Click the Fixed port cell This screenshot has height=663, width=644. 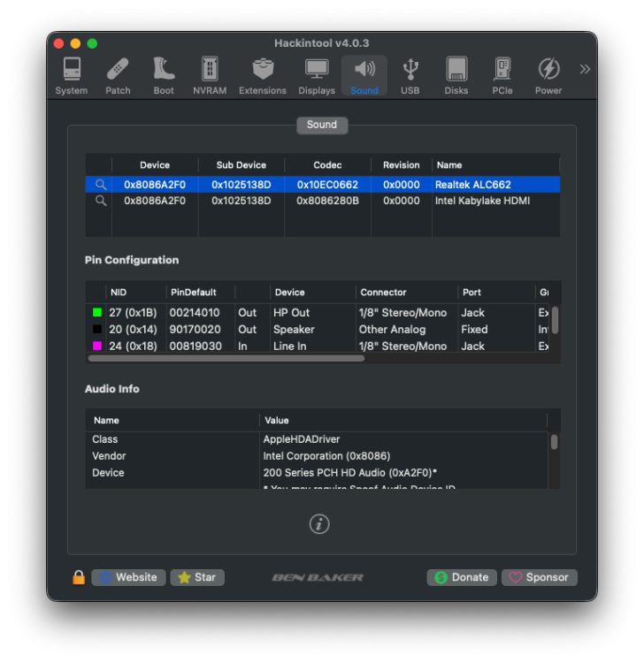[x=474, y=329]
